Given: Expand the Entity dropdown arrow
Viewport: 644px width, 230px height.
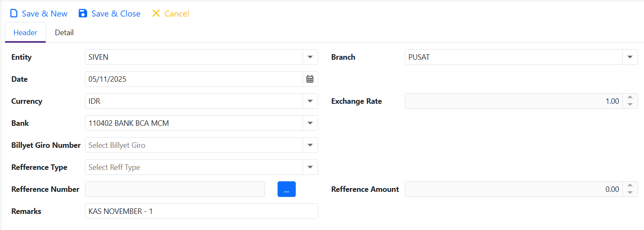Looking at the screenshot, I should (x=310, y=57).
